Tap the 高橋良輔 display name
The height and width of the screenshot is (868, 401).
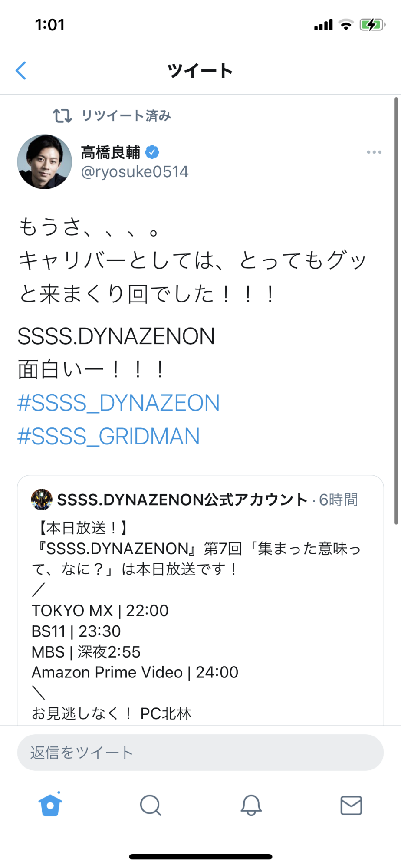coord(111,152)
